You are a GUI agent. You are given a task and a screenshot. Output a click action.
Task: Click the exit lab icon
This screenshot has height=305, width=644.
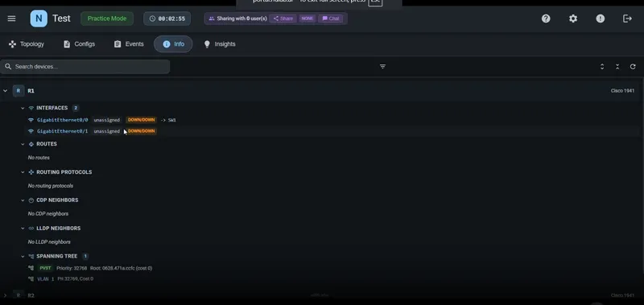tap(627, 19)
